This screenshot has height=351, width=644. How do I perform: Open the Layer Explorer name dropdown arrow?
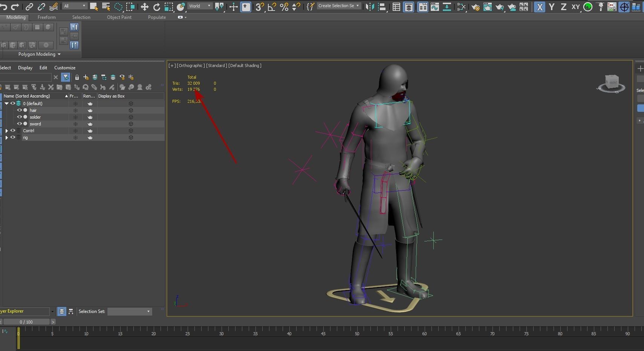(52, 311)
